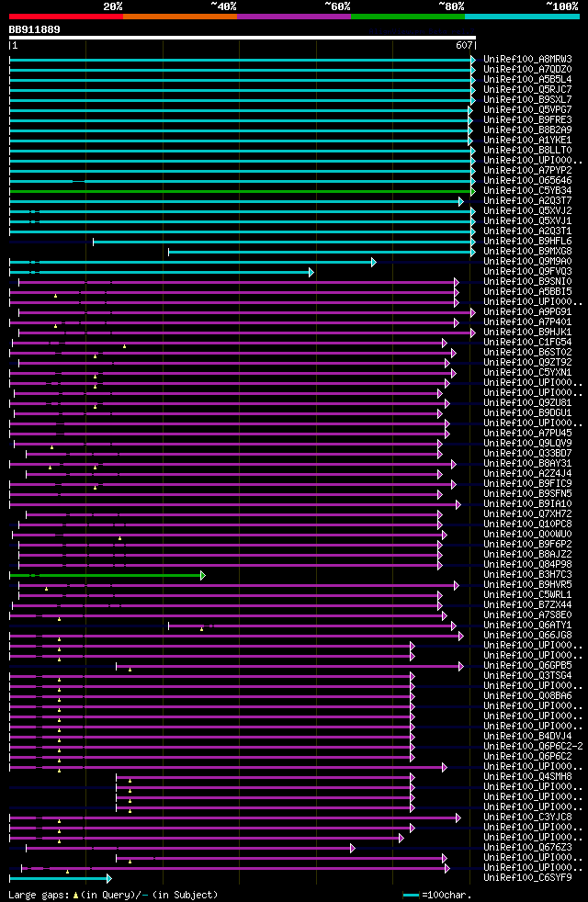Select UniRef100_B8LLT0 hit name

(527, 150)
